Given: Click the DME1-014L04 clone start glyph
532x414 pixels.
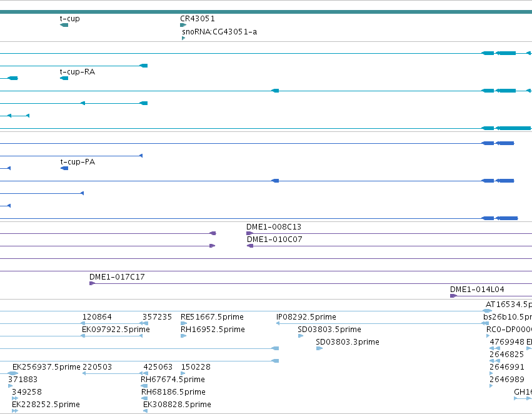Looking at the screenshot, I should point(453,296).
